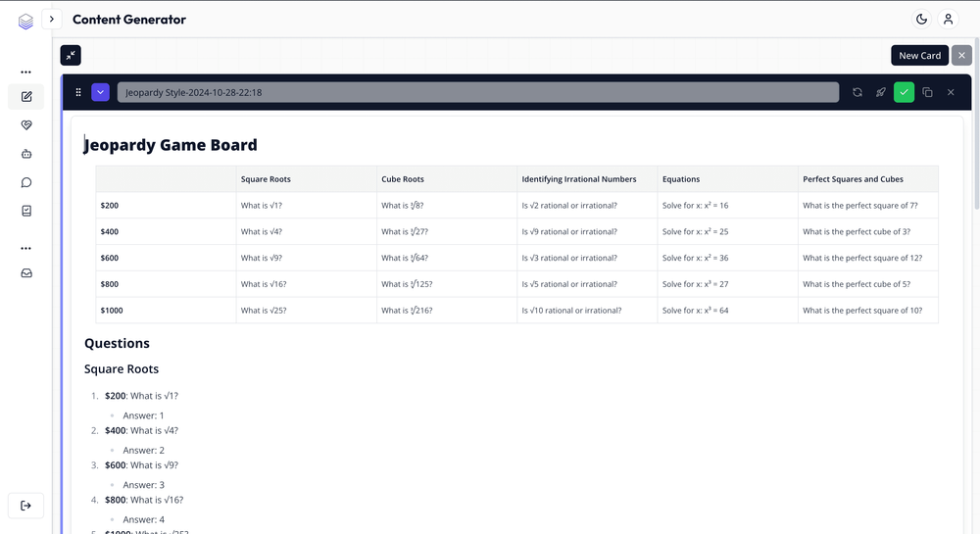Image resolution: width=980 pixels, height=534 pixels.
Task: Open the chat bubble sidebar icon
Action: coord(26,182)
